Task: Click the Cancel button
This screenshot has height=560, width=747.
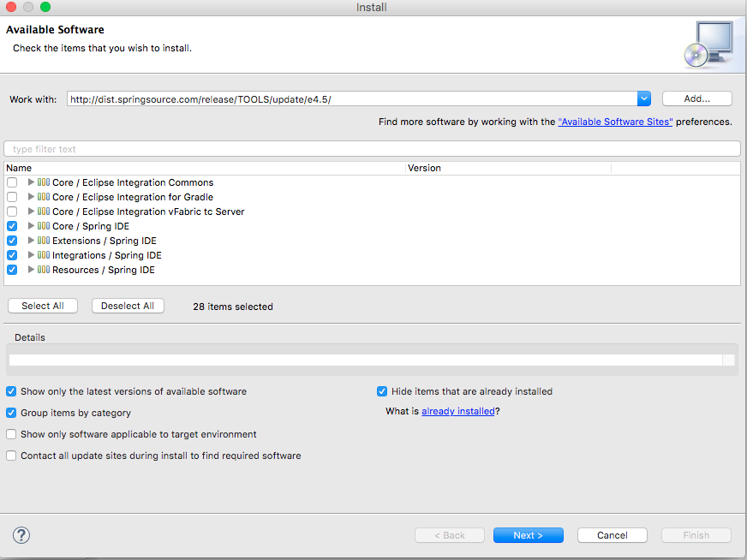Action: pyautogui.click(x=613, y=535)
